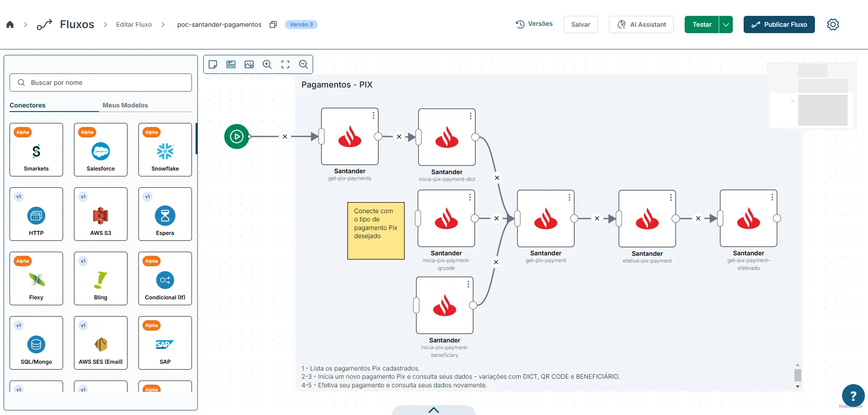This screenshot has width=868, height=415.
Task: Switch to Meus Modelos tab
Action: pyautogui.click(x=125, y=105)
